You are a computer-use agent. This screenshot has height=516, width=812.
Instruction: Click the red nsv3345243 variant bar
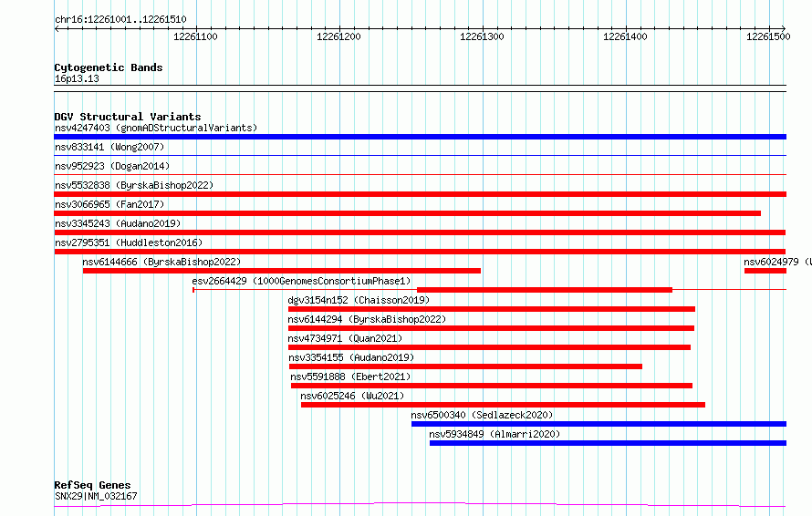pos(420,232)
